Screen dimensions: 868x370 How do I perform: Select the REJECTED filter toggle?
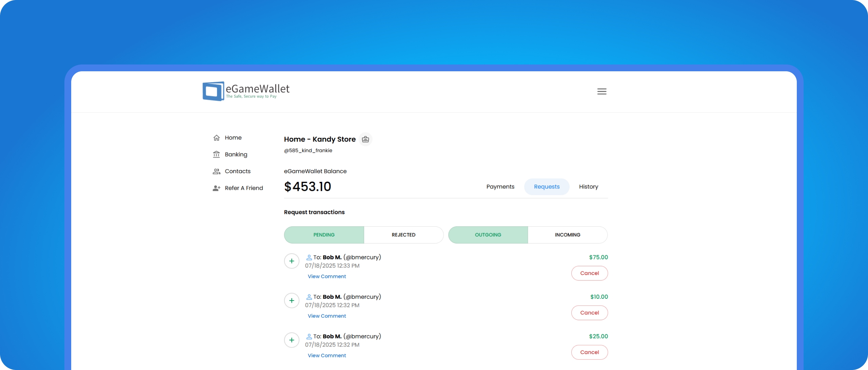403,235
